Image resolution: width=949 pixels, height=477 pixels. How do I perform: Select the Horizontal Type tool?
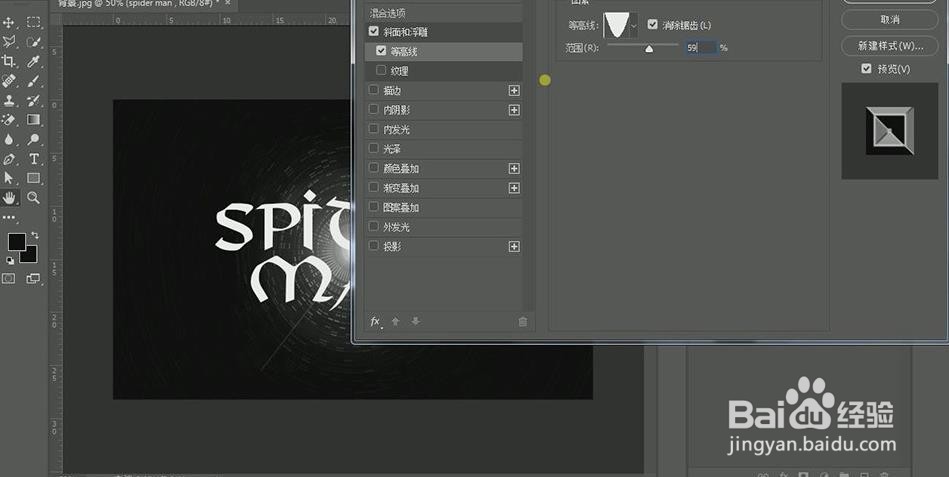34,159
